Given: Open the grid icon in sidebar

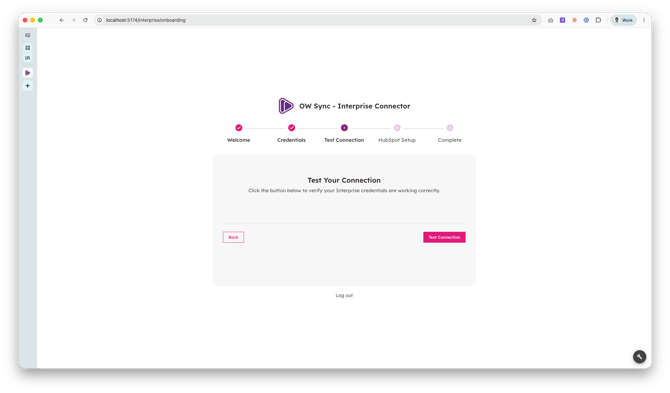Looking at the screenshot, I should tap(28, 48).
